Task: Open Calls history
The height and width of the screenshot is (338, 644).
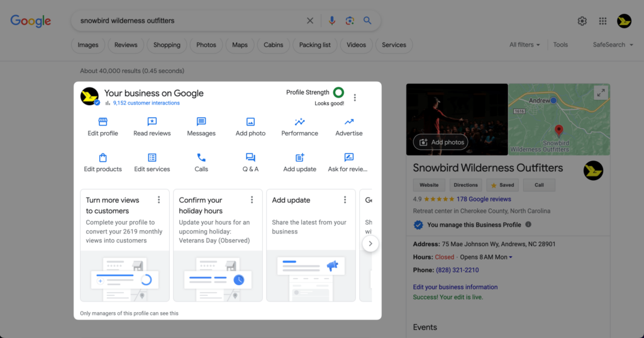Action: (201, 162)
